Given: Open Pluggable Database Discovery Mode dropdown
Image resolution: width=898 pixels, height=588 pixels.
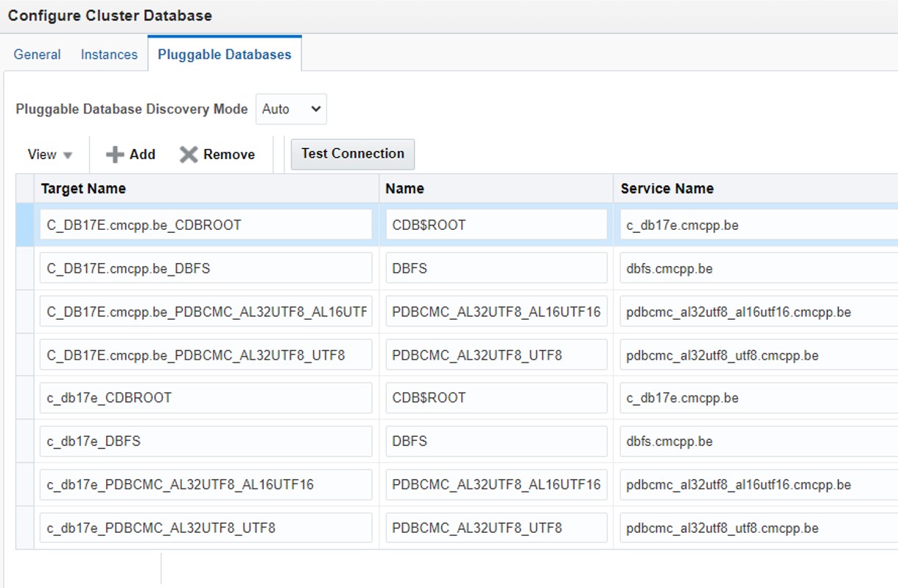Looking at the screenshot, I should 291,109.
